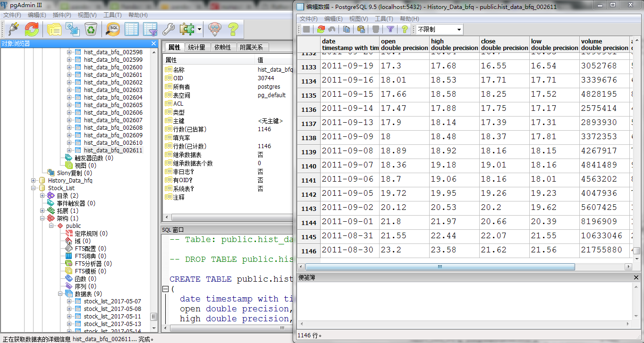Click the guru hint face icon
Viewport: 644px width, 343px height.
click(215, 29)
